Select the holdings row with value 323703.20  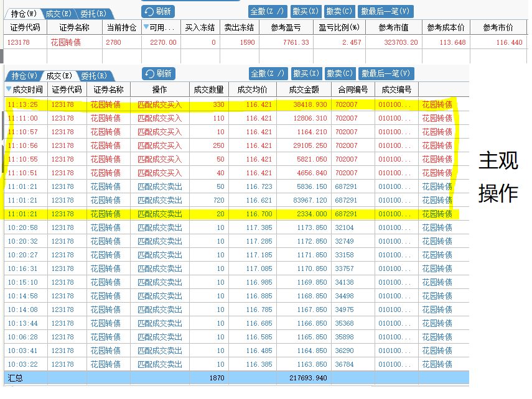[x=264, y=42]
